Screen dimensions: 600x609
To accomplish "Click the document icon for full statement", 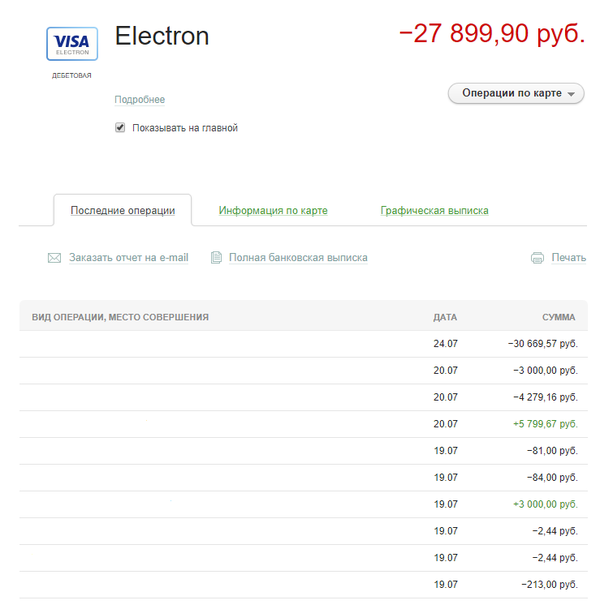I will coord(216,258).
